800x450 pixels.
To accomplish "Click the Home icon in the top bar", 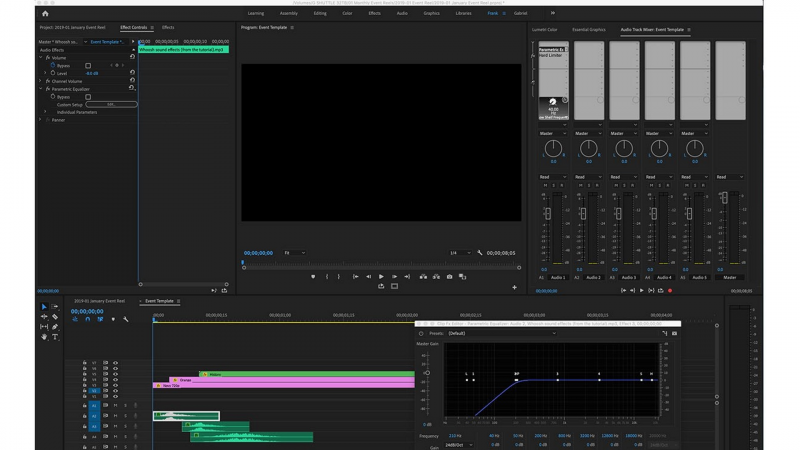I will [x=45, y=13].
